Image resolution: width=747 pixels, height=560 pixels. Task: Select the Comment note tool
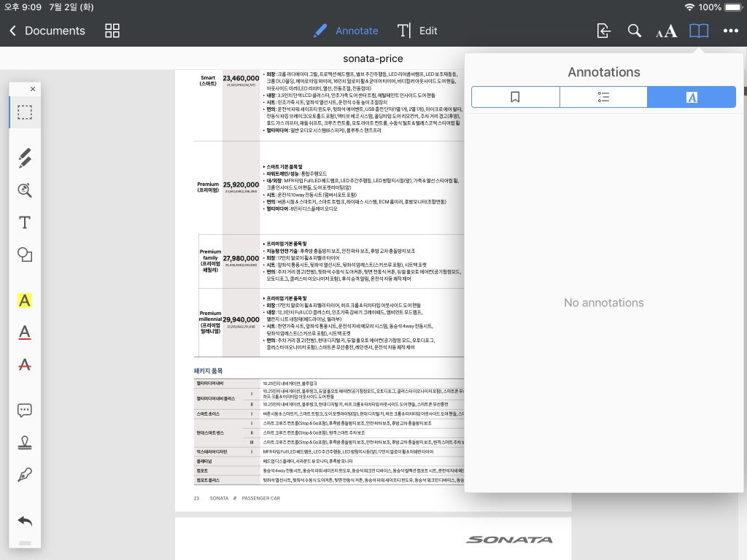(x=25, y=411)
